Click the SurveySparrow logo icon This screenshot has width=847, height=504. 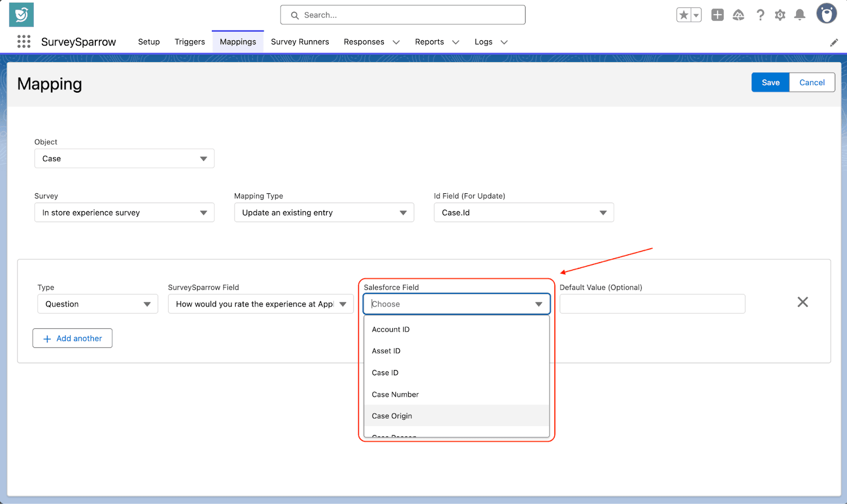tap(21, 15)
